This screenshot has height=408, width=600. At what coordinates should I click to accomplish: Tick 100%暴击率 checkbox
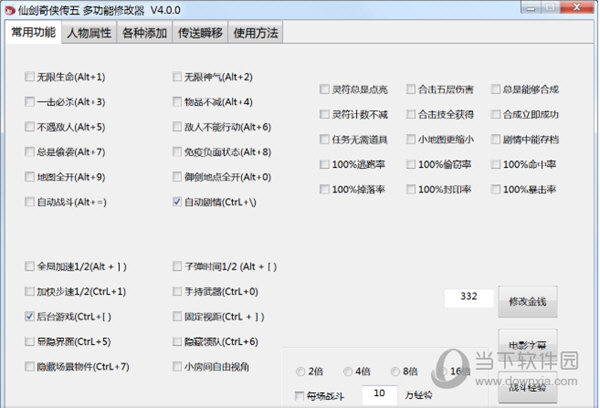[x=496, y=189]
